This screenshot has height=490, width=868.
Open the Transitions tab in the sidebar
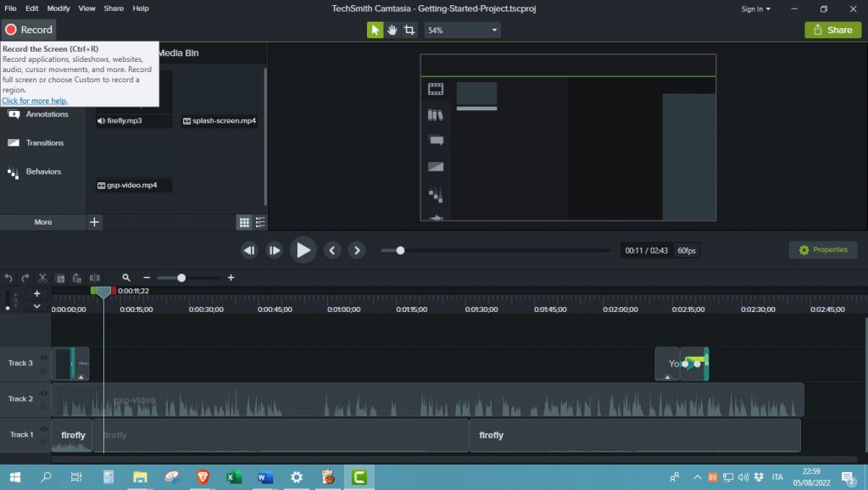[44, 142]
